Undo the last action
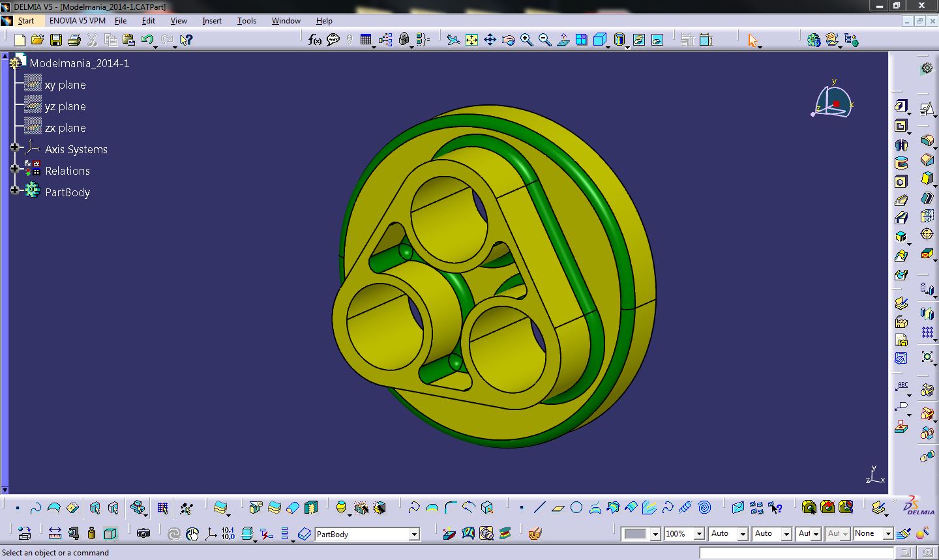This screenshot has width=939, height=560. [x=147, y=40]
